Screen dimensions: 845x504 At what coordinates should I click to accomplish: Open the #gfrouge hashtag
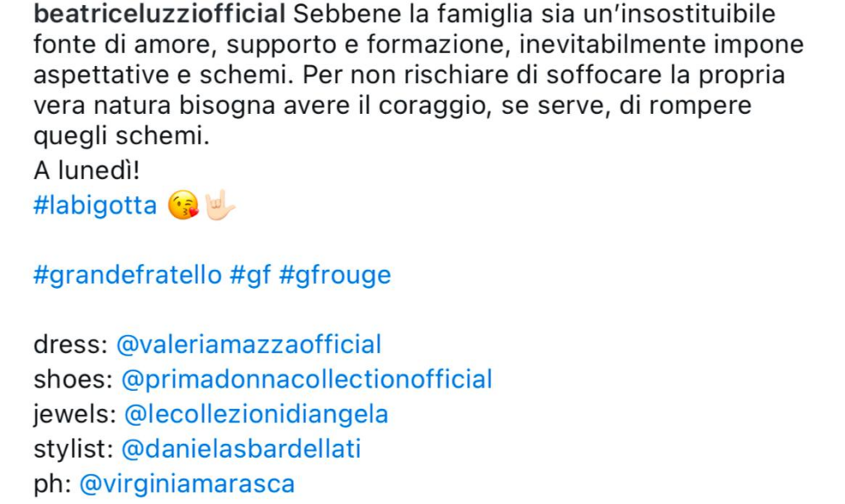tap(335, 276)
